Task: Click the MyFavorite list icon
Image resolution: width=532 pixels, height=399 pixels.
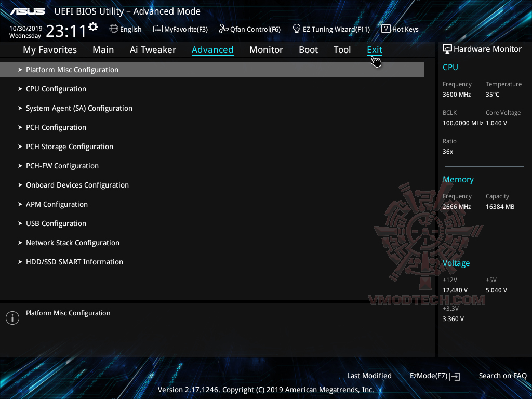Action: click(x=158, y=29)
